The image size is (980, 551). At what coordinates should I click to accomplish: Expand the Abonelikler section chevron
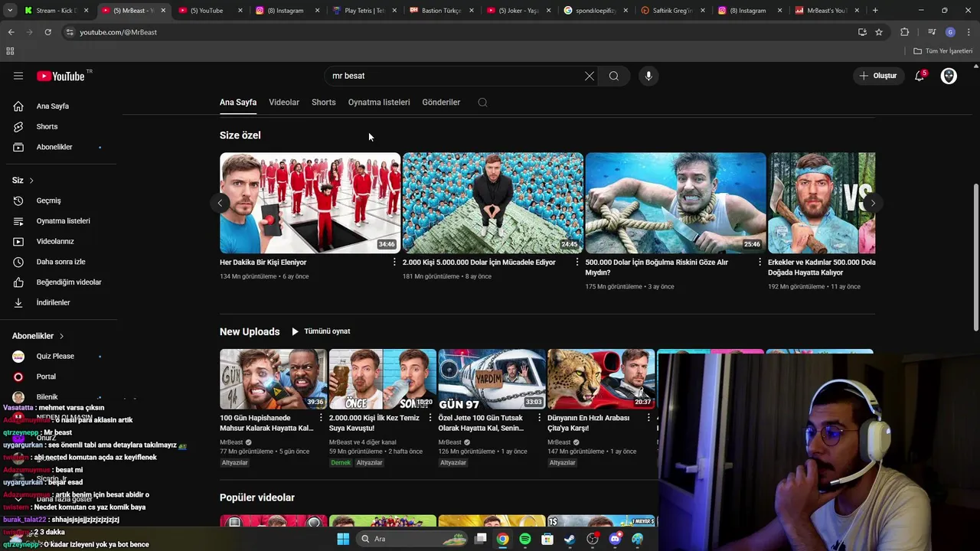tap(61, 336)
